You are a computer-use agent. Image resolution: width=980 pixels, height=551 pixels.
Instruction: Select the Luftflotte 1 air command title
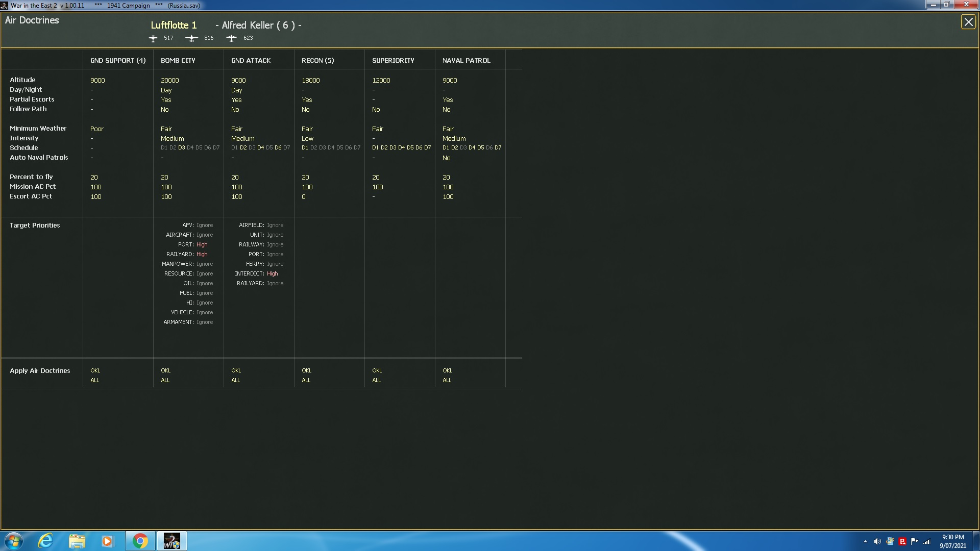pyautogui.click(x=174, y=25)
